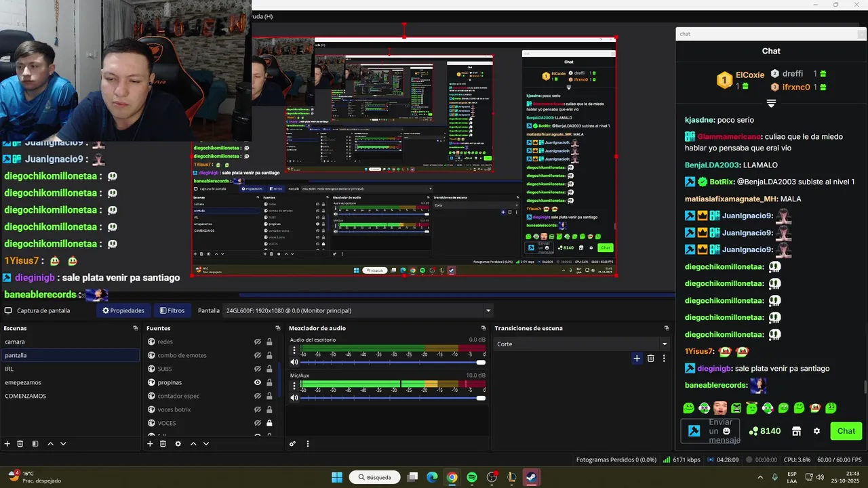This screenshot has height=488, width=868.
Task: Open advanced audio properties gears icon
Action: click(x=292, y=444)
